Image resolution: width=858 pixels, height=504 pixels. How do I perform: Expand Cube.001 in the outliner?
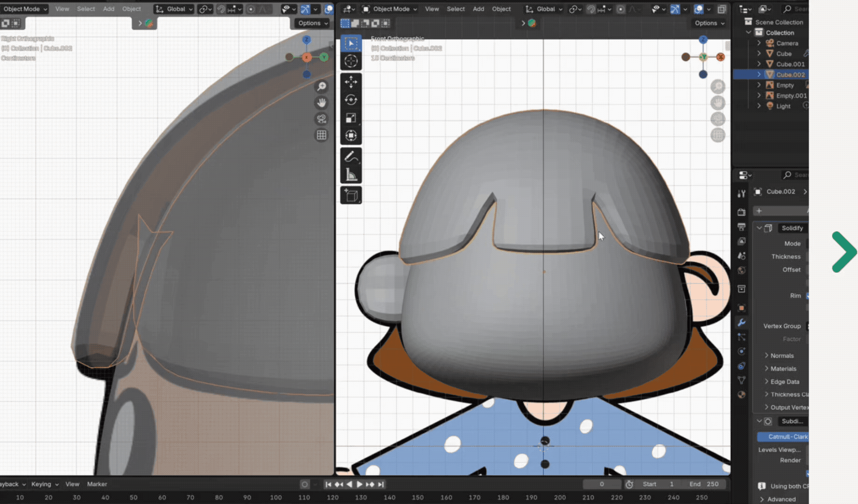coord(759,64)
